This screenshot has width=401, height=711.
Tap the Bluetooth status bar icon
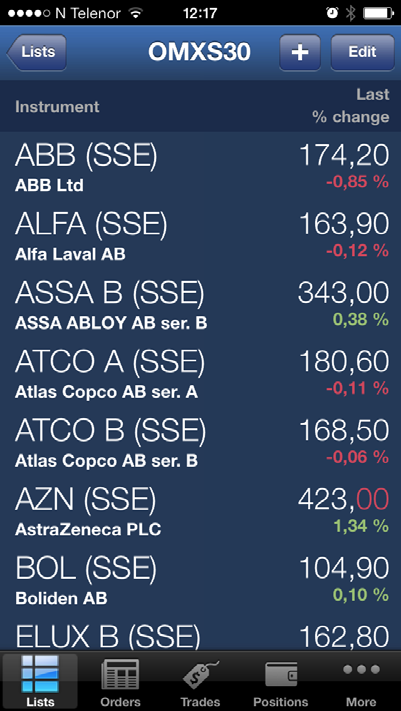coord(350,13)
